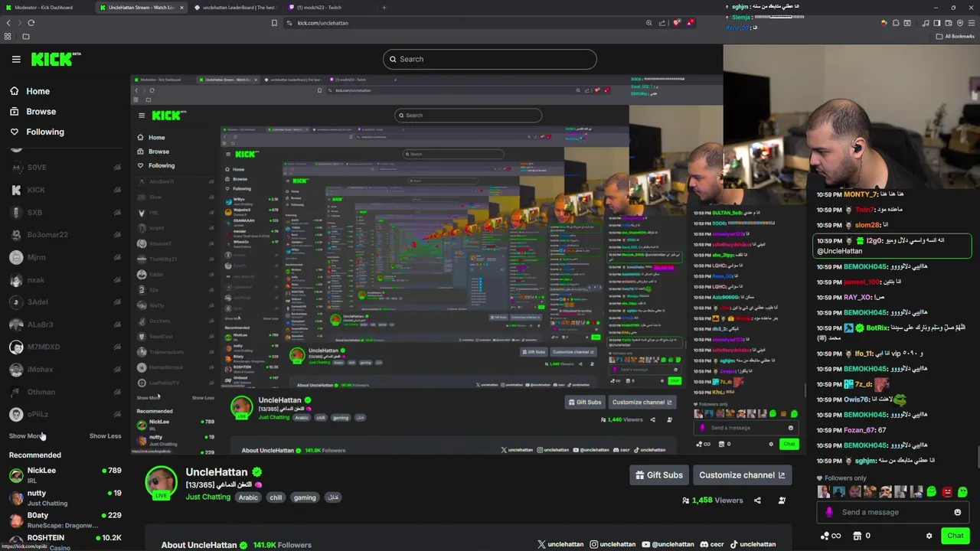Open the browser main menu icon
980x551 pixels.
coord(972,23)
